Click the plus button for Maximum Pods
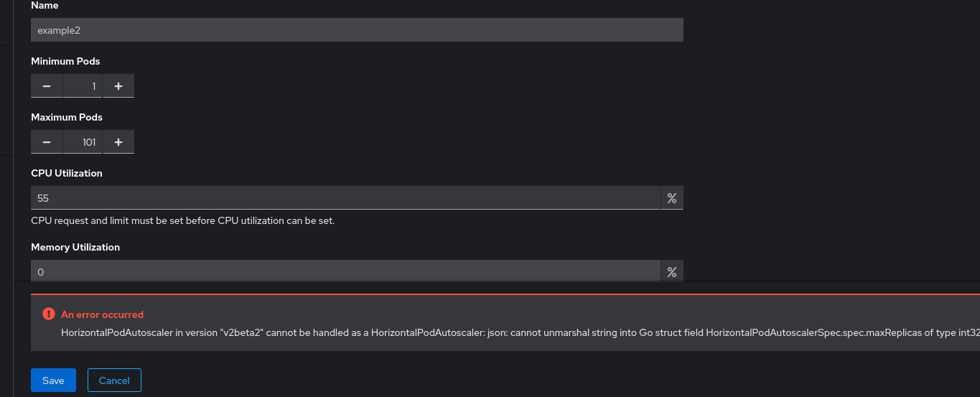Image resolution: width=980 pixels, height=397 pixels. 118,142
